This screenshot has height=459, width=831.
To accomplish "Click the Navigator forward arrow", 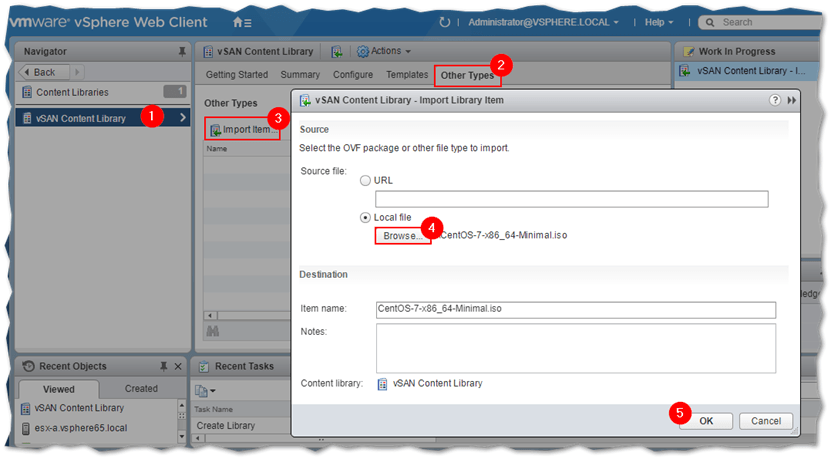I will click(x=77, y=72).
